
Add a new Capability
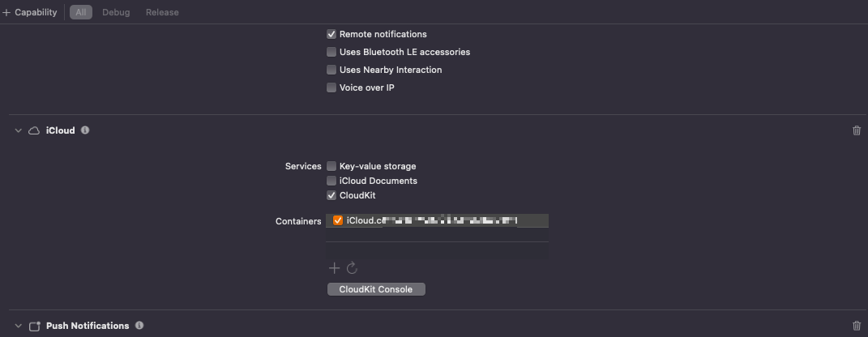[x=30, y=12]
